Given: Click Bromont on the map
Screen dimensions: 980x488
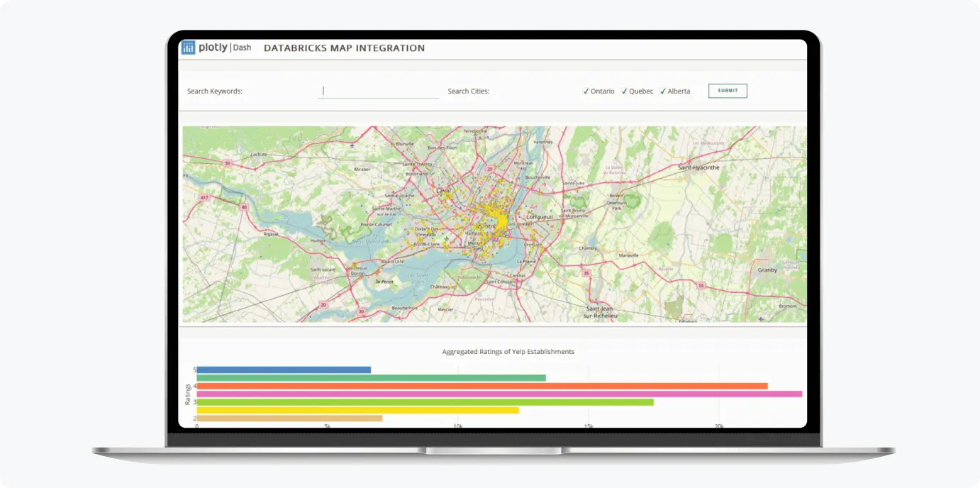Looking at the screenshot, I should pyautogui.click(x=787, y=306).
